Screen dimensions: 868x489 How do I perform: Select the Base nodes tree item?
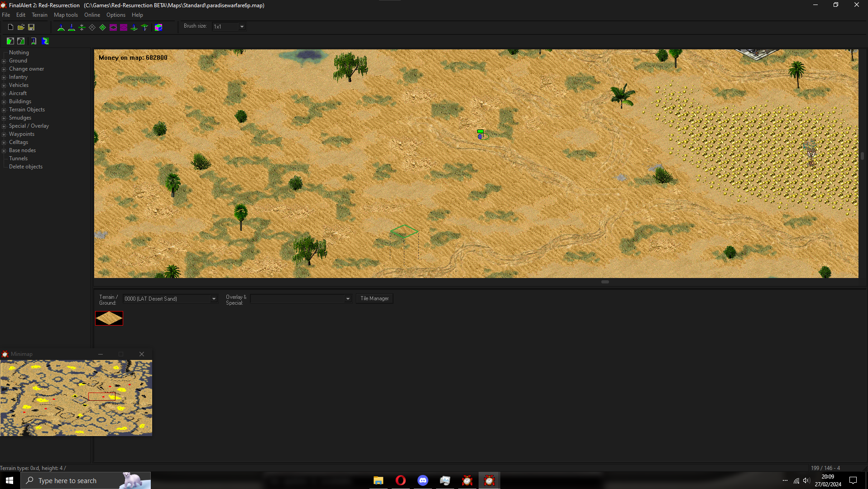click(x=22, y=150)
